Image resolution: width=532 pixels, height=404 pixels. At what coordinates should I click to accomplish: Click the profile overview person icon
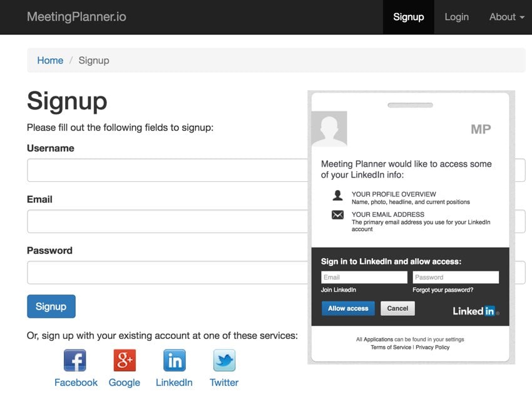pyautogui.click(x=337, y=196)
